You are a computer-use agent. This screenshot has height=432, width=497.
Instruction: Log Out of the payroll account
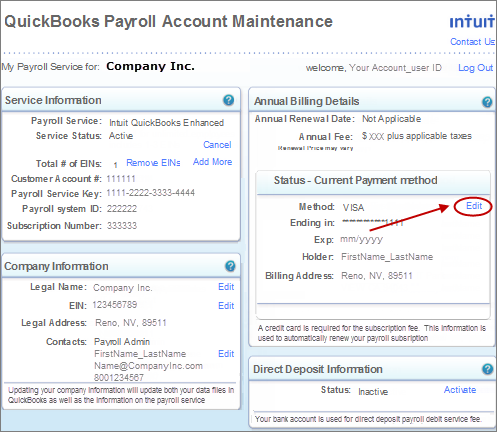(x=475, y=68)
